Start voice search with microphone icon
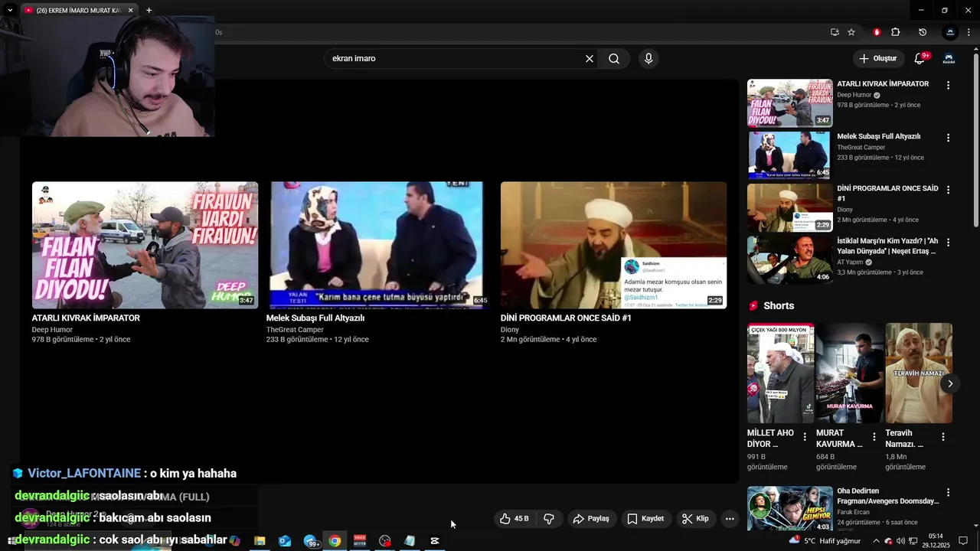Screen dimensions: 980x551 [648, 58]
